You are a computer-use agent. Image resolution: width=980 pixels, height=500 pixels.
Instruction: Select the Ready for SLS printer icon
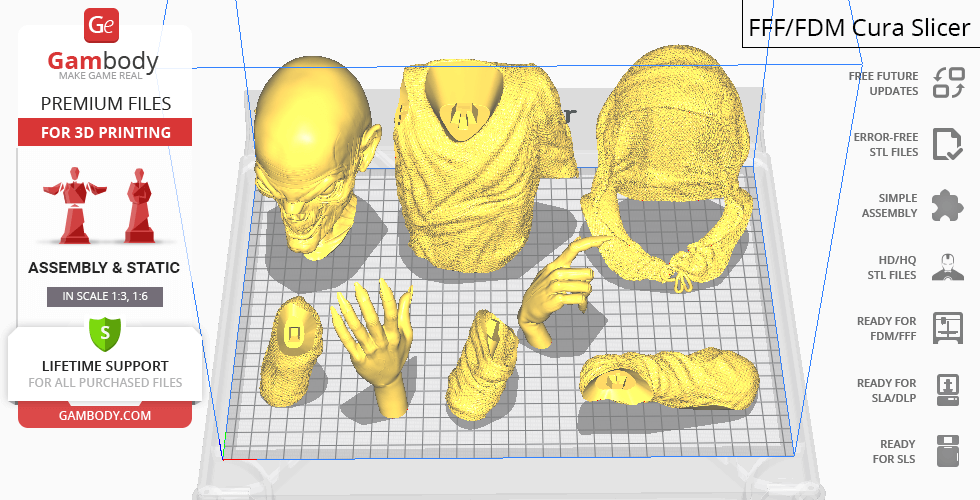click(x=947, y=451)
